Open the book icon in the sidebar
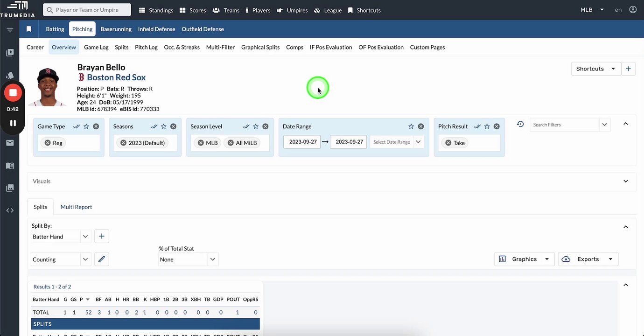The image size is (644, 336). coord(10,166)
